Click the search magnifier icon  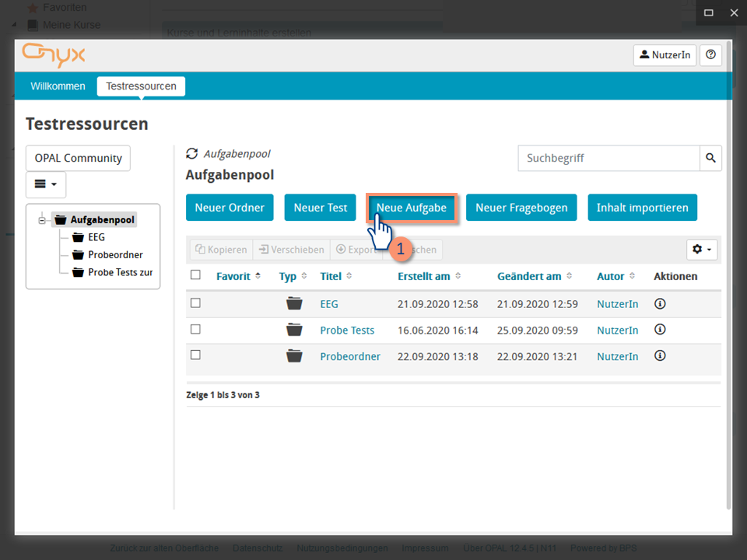tap(710, 158)
